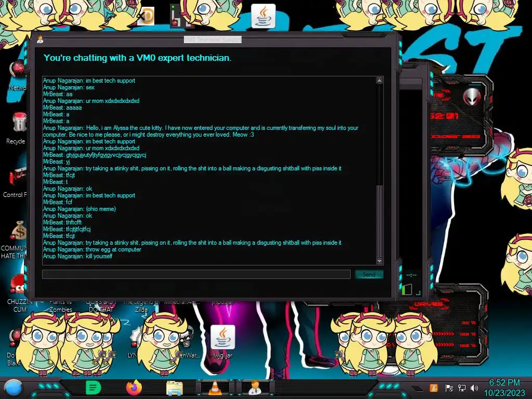Screen dimensions: 532x399
Task: Click the technician icon in the window's title bar
Action: 40,39
